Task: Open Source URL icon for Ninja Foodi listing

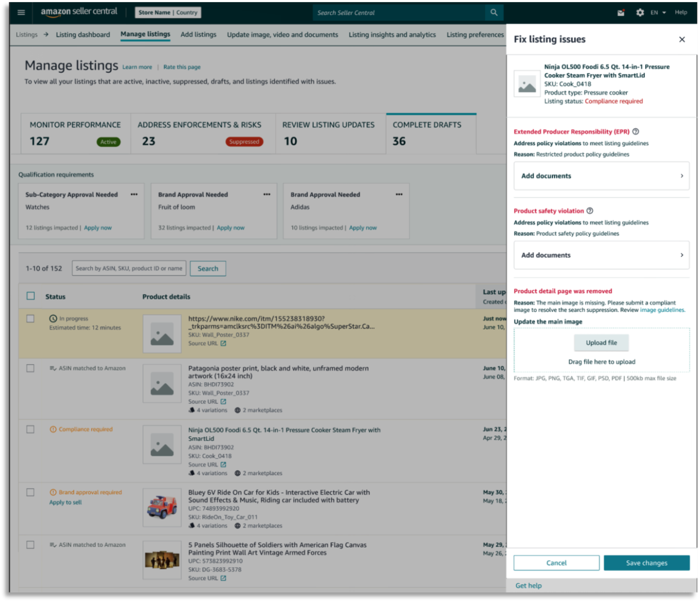Action: pyautogui.click(x=223, y=465)
